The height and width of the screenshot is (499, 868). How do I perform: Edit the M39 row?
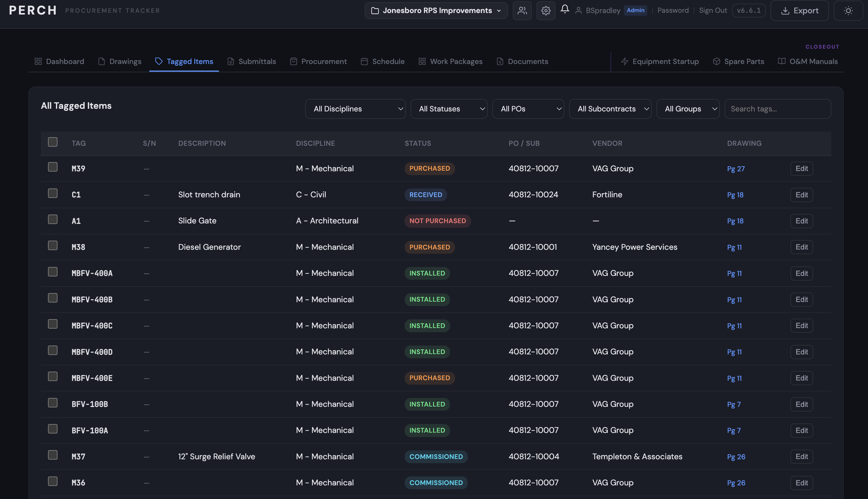click(802, 169)
